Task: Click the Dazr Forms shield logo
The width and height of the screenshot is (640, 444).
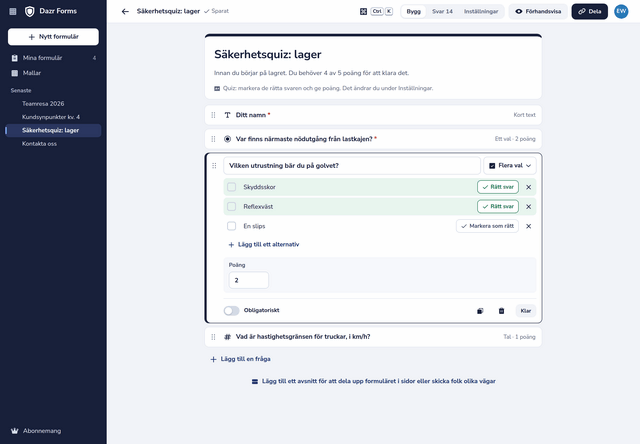Action: click(x=29, y=11)
